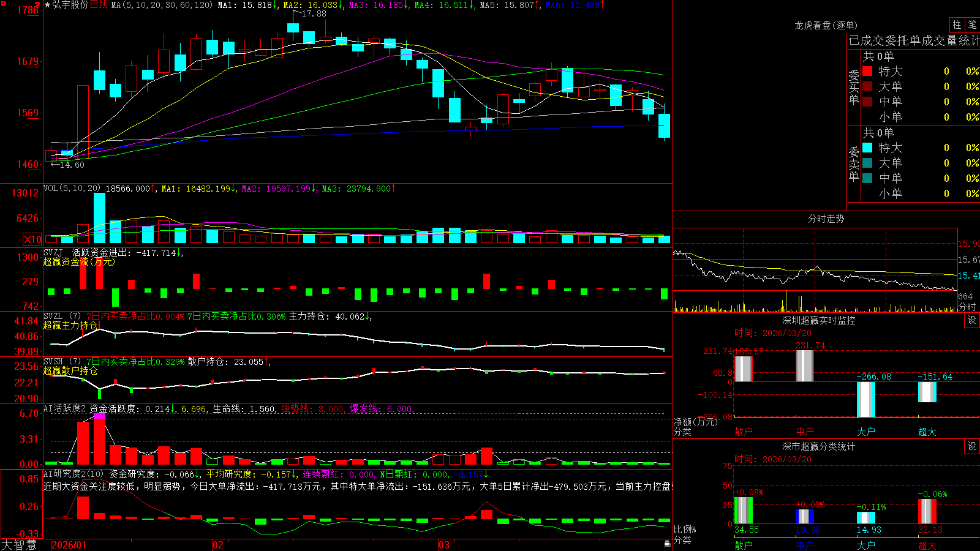
Task: Click the teal 中单 swatch under 委卖单
Action: 867,178
